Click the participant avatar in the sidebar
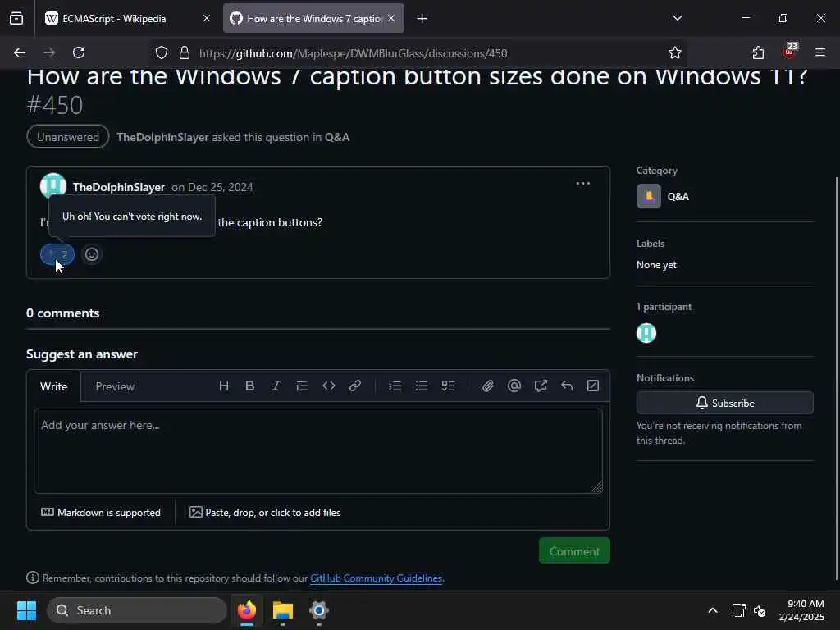 pos(646,333)
